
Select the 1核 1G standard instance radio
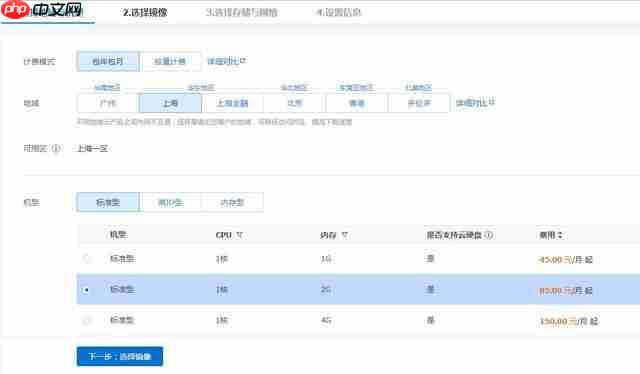87,258
